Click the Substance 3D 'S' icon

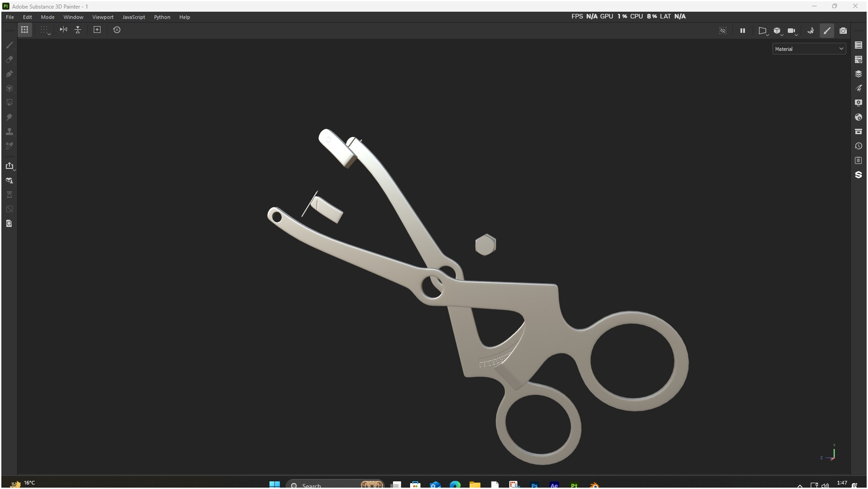tap(859, 175)
